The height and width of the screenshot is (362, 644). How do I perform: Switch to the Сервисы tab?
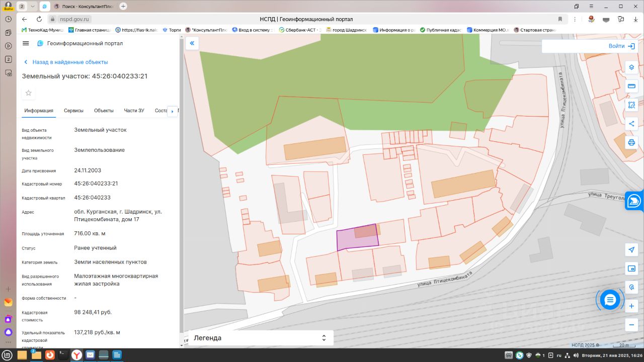coord(73,111)
